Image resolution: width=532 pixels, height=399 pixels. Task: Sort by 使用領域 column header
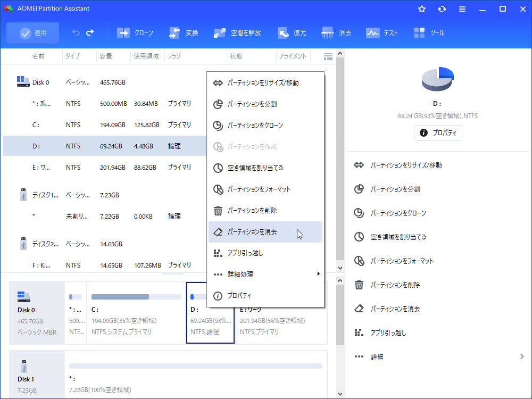pyautogui.click(x=146, y=56)
